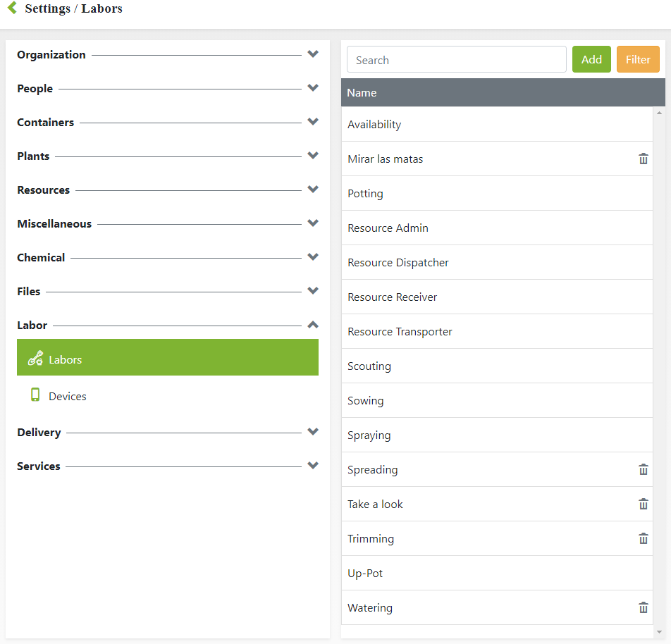Expand the Chemical section chevron
The height and width of the screenshot is (644, 671).
[x=313, y=257]
